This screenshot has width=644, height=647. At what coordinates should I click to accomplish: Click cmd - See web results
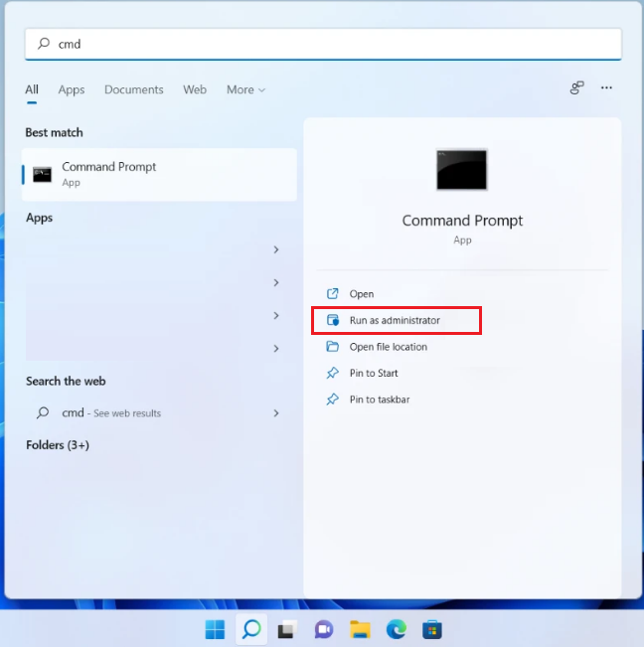tap(111, 413)
